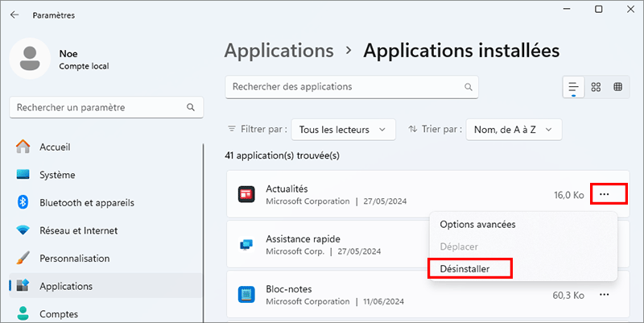Click the sidebar vertical scrollbar
644x323 pixels.
pos(204,233)
